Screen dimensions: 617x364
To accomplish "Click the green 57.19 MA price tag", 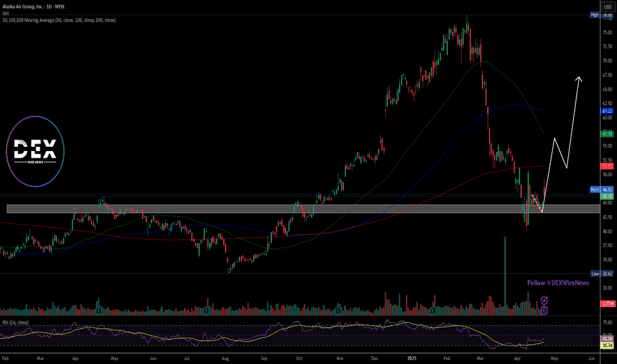I will point(607,134).
